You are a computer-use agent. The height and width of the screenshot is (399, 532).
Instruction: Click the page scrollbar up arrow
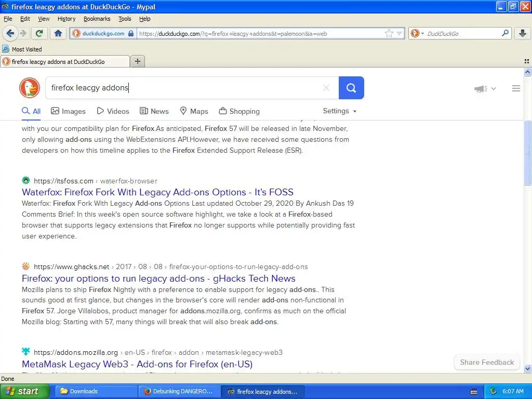pyautogui.click(x=527, y=72)
